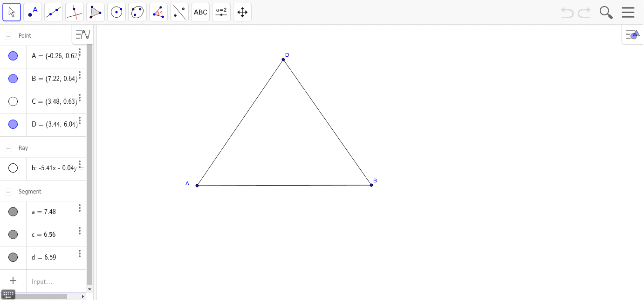Select the Polygon tool
This screenshot has height=301, width=644.
pyautogui.click(x=96, y=12)
